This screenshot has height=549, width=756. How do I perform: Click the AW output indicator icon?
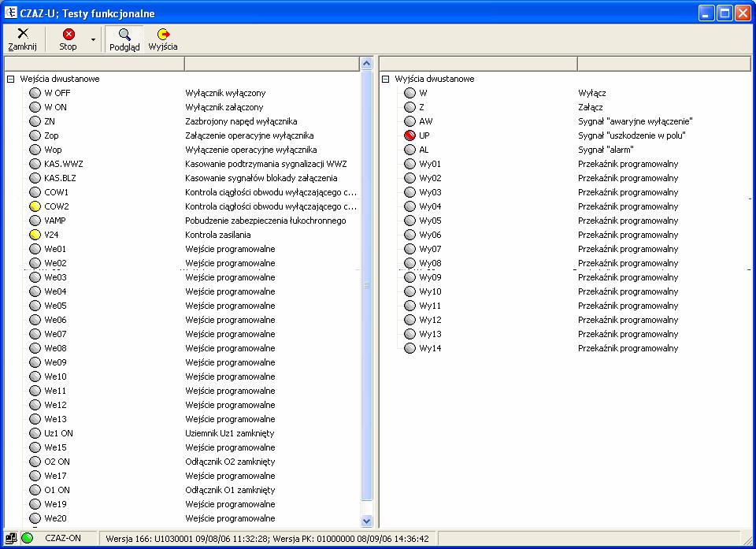409,121
